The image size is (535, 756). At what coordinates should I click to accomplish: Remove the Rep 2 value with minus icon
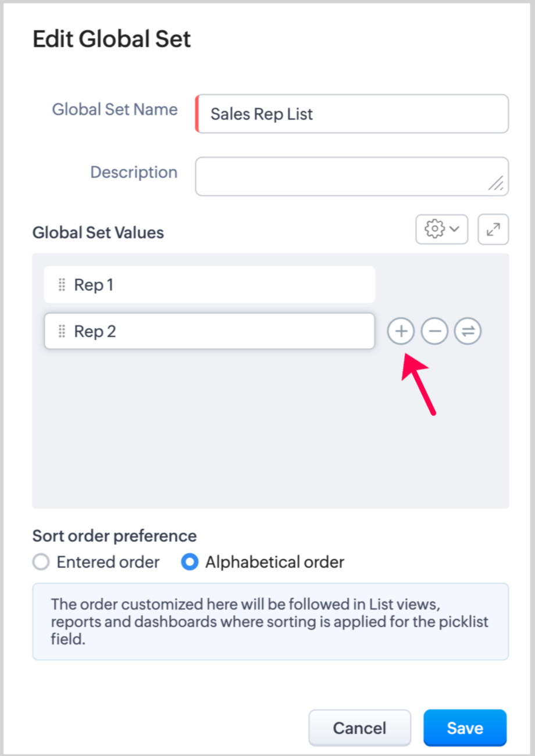pyautogui.click(x=434, y=331)
